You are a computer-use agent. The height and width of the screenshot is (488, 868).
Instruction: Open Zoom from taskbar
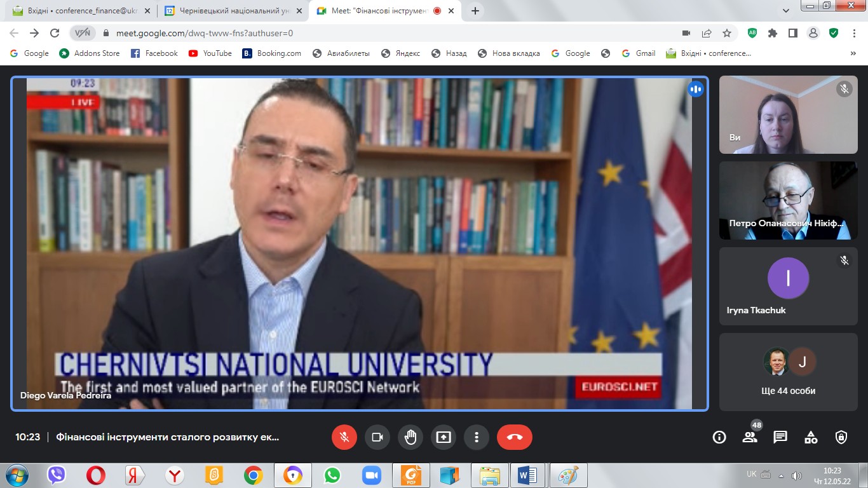point(371,475)
